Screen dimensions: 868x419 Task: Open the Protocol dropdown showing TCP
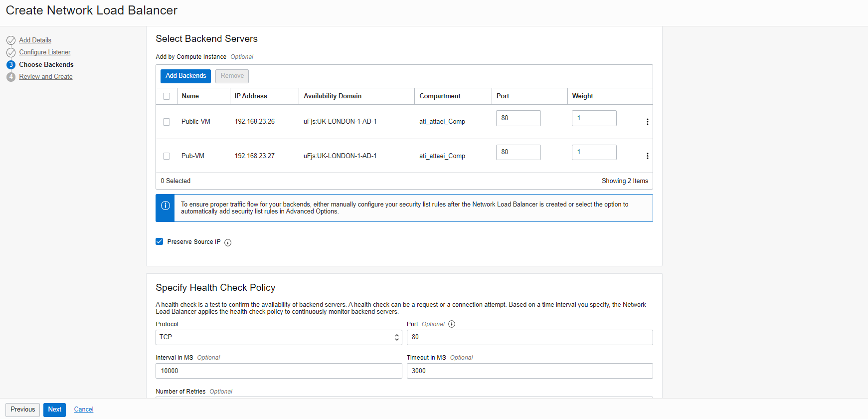click(x=278, y=337)
